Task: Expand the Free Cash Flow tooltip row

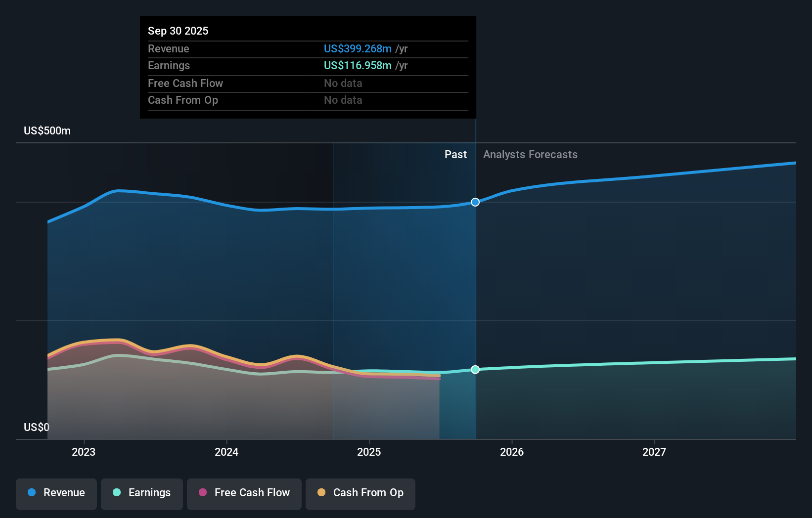Action: 185,83
